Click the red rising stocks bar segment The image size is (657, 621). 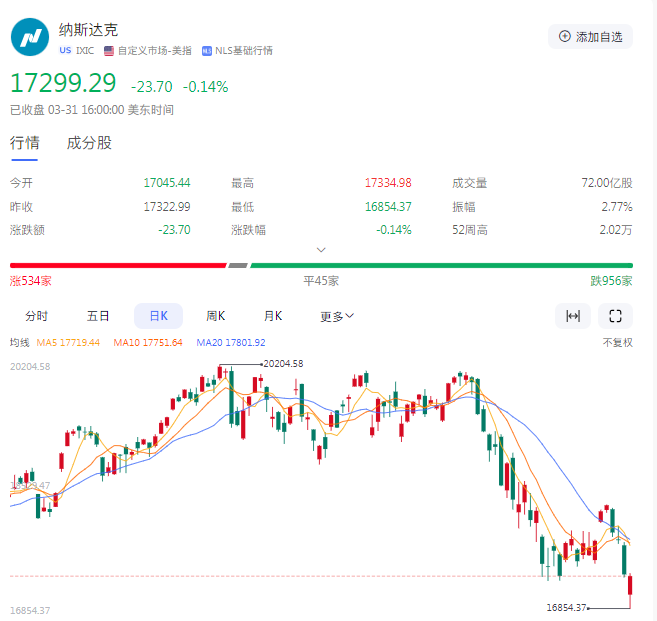pyautogui.click(x=118, y=265)
